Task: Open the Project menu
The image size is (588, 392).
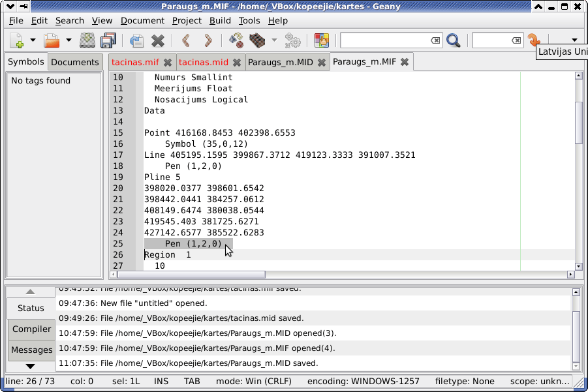Action: 187,21
